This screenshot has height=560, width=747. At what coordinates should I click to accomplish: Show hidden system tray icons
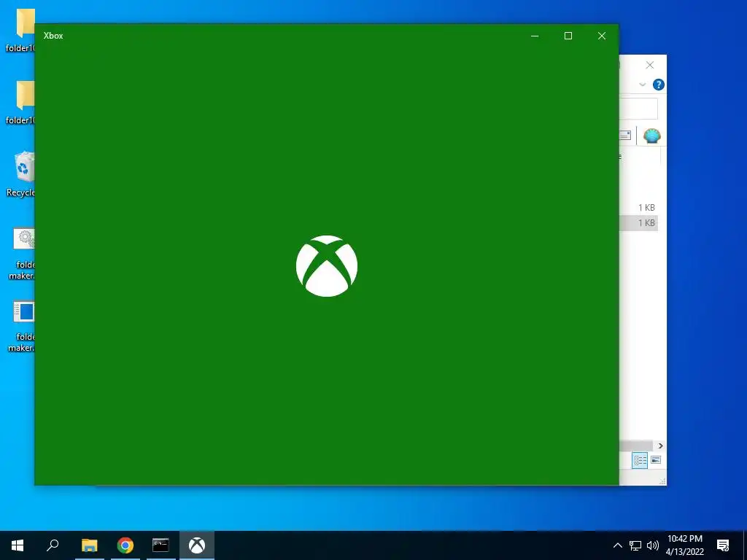coord(617,545)
